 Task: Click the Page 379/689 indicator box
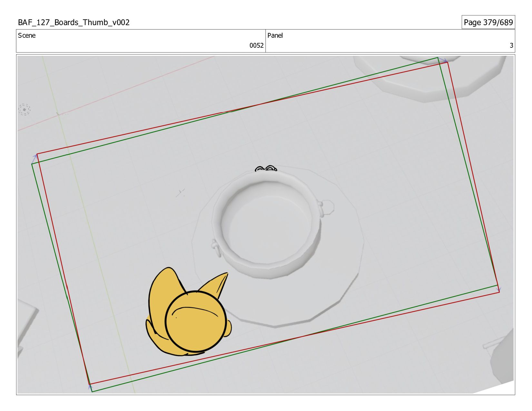(x=488, y=22)
